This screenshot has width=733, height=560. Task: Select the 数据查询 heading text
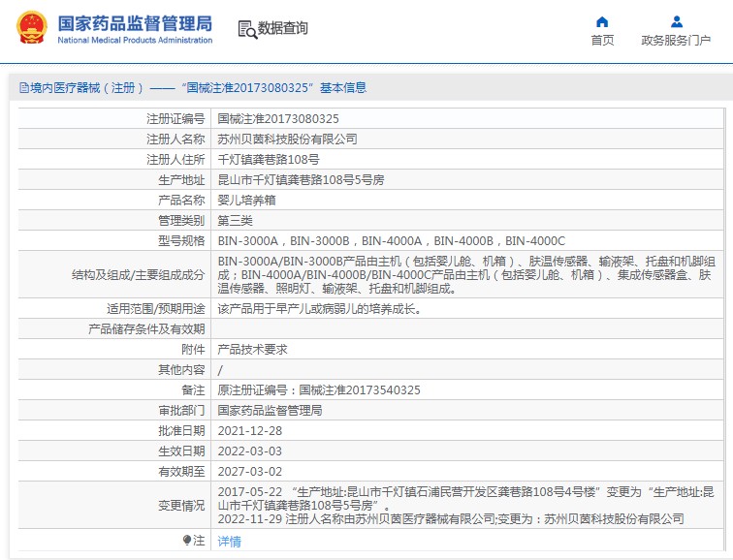[283, 29]
